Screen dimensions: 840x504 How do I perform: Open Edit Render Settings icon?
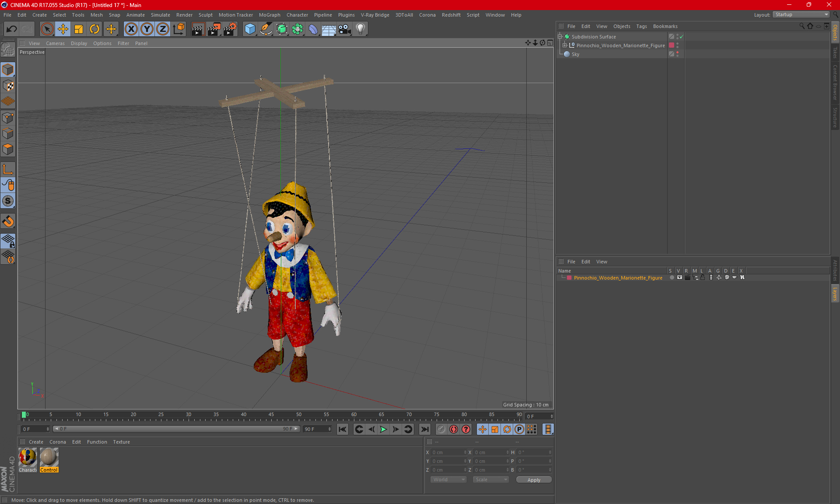(230, 29)
